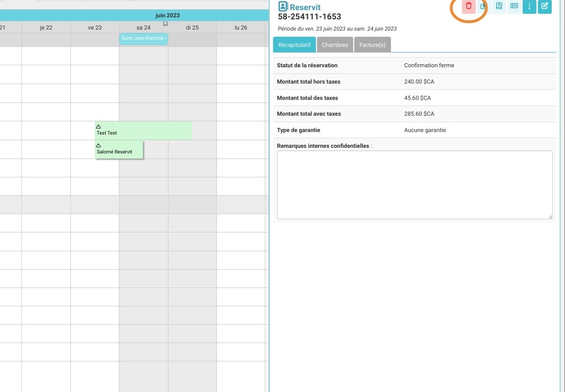Click the je 22 day header
This screenshot has width=565, height=392.
click(46, 28)
